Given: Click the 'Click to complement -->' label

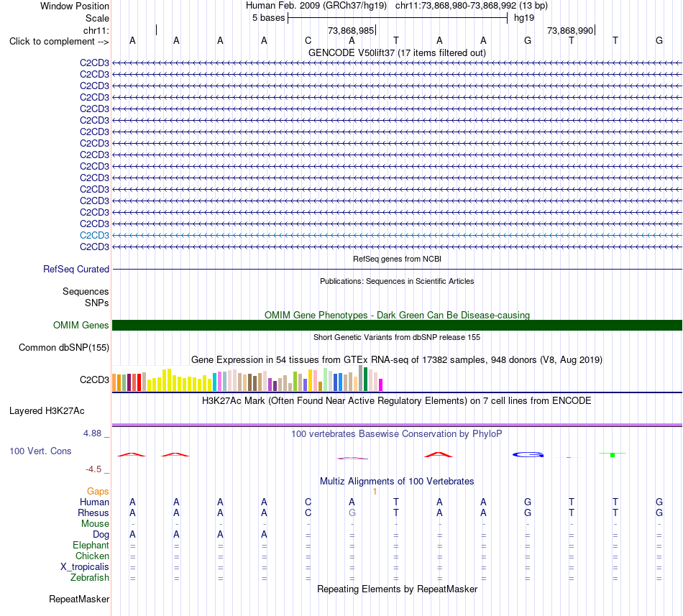Looking at the screenshot, I should point(59,42).
